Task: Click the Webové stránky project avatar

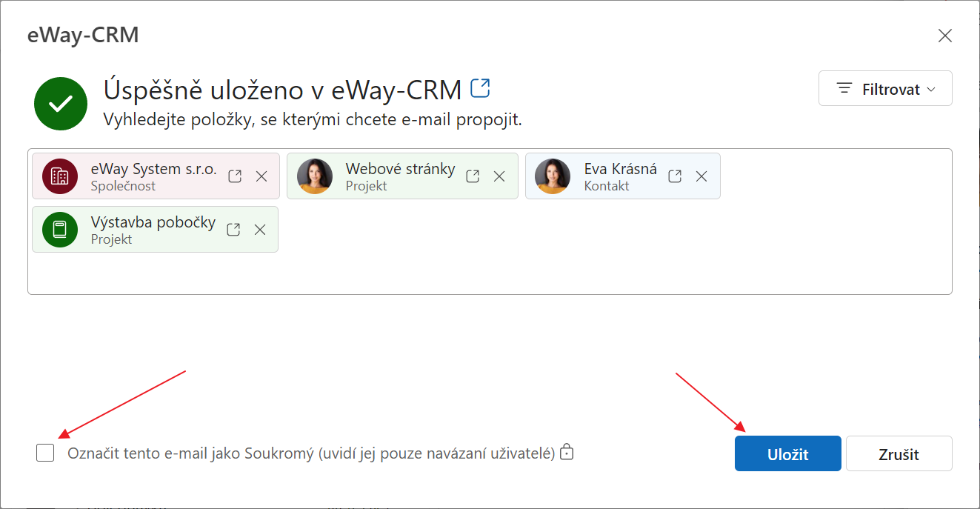Action: point(315,176)
